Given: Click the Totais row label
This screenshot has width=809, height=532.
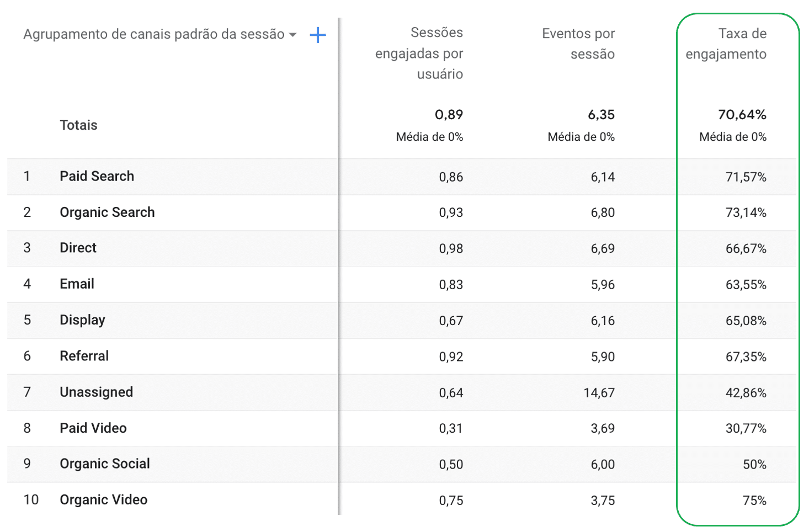Looking at the screenshot, I should pos(79,125).
